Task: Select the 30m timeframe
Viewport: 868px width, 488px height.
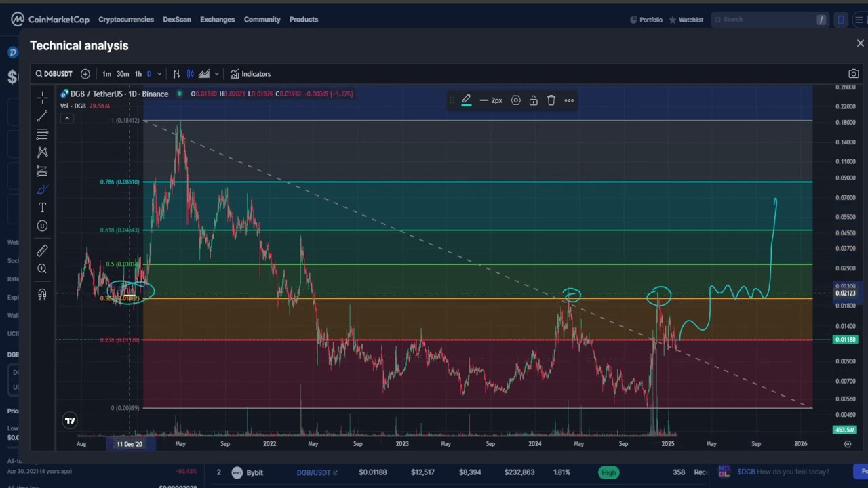Action: 123,74
